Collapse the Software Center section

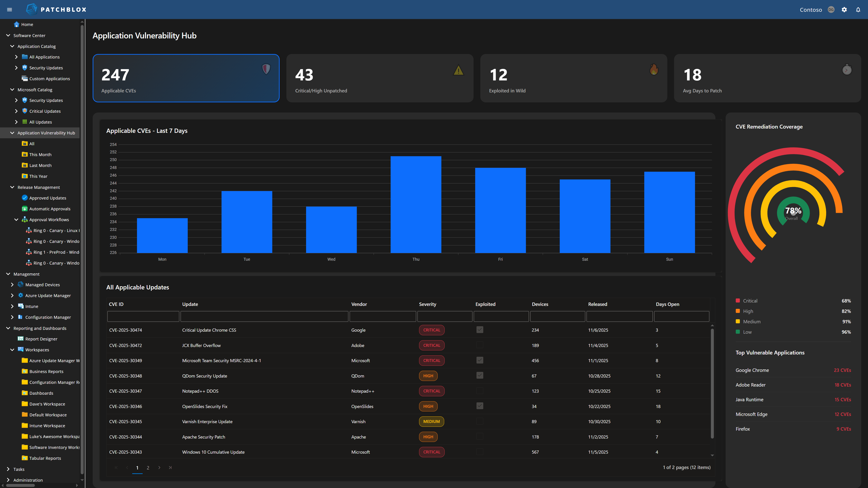click(8, 35)
